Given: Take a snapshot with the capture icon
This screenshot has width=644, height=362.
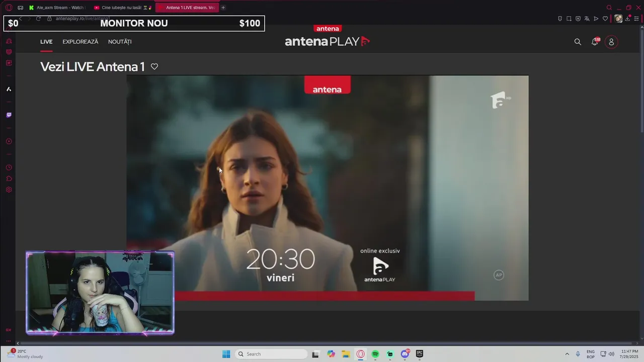Looking at the screenshot, I should (569, 19).
